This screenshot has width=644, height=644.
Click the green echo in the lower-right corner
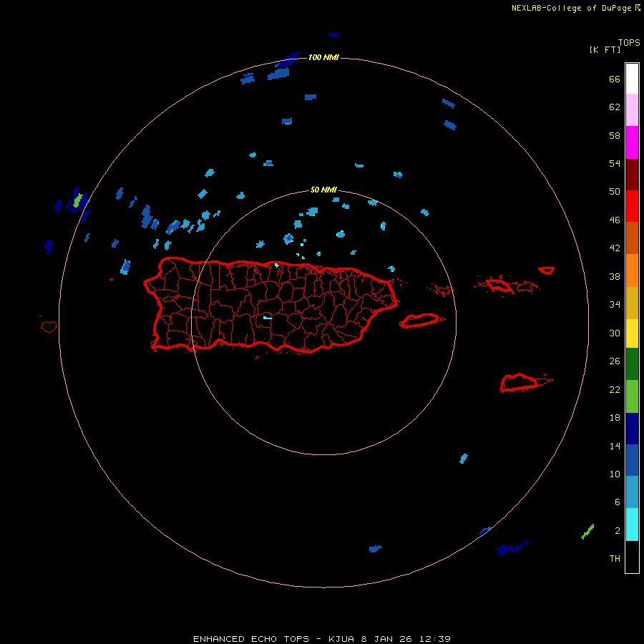587,532
